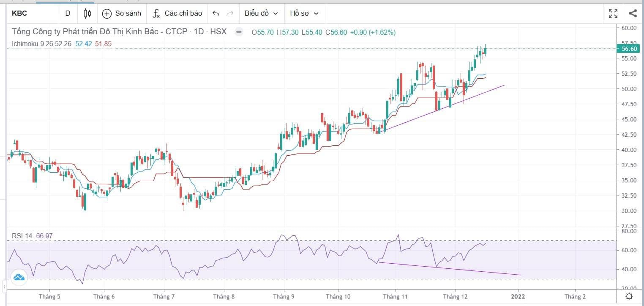Open Các chỉ báo indicators list
The height and width of the screenshot is (306, 644).
[177, 13]
